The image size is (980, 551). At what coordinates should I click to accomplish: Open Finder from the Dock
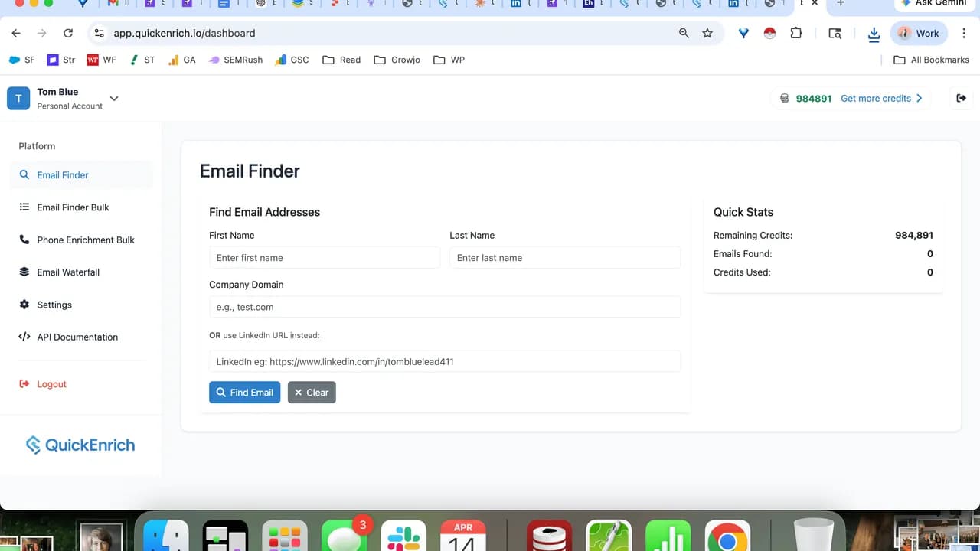point(166,536)
